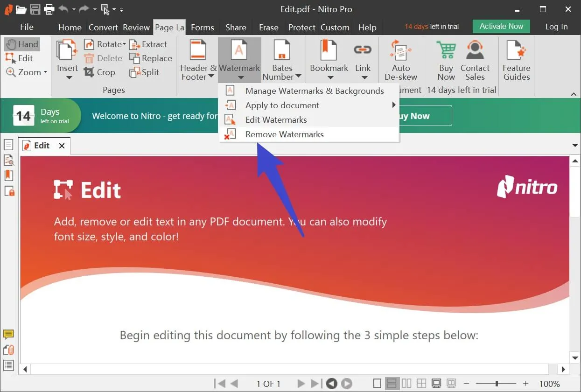Insert pages using Insert icon
Image resolution: width=581 pixels, height=392 pixels.
coord(67,59)
